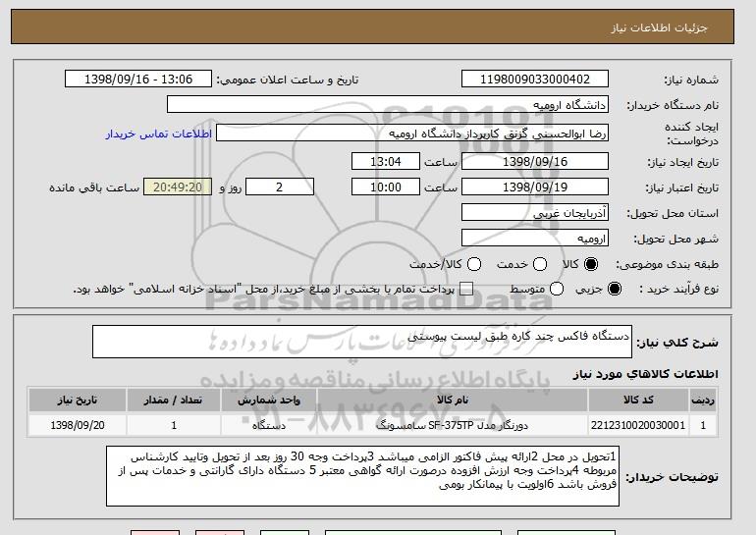Click the validity date field 1398/09/19

(x=535, y=187)
